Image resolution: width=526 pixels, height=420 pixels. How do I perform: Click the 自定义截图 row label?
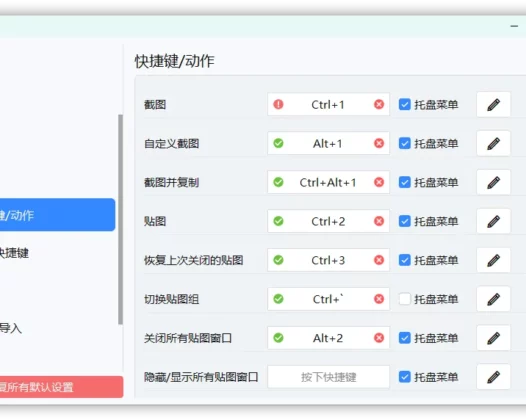click(171, 144)
